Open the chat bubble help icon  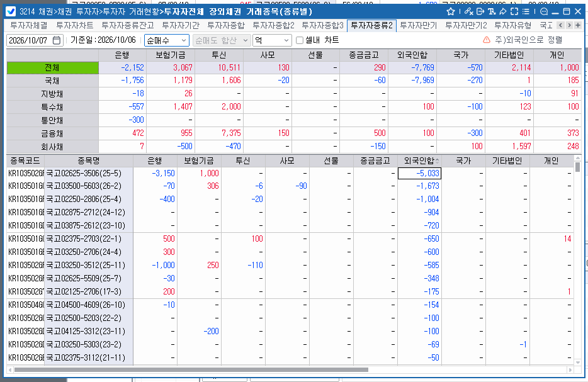tap(544, 11)
